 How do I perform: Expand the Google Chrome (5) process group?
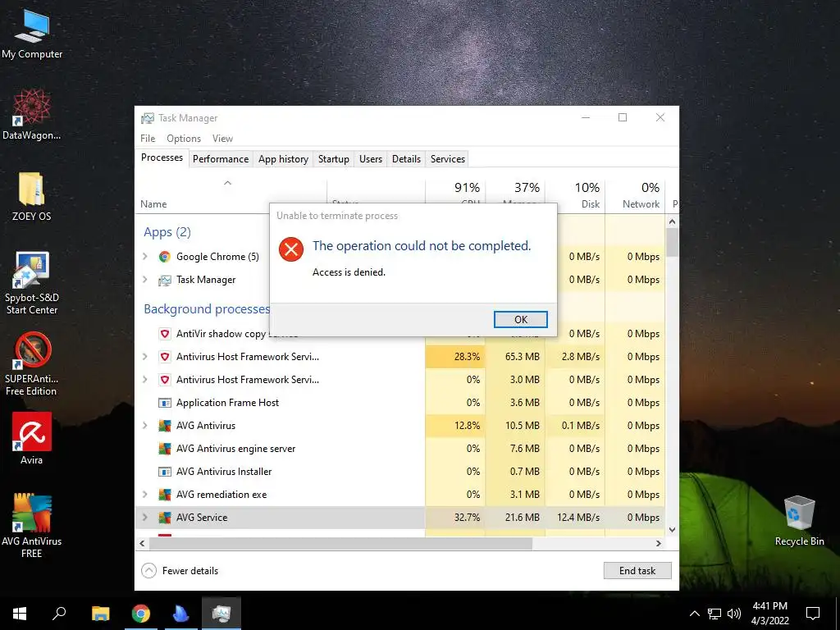tap(145, 257)
